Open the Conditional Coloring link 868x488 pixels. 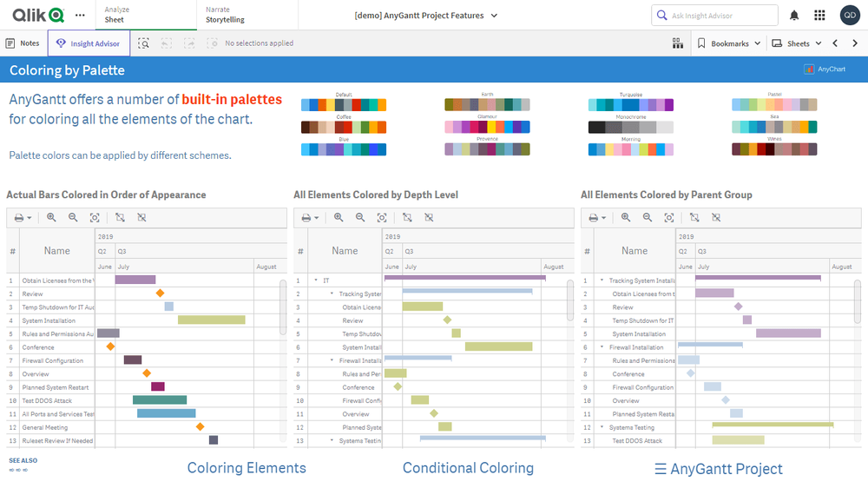[468, 468]
